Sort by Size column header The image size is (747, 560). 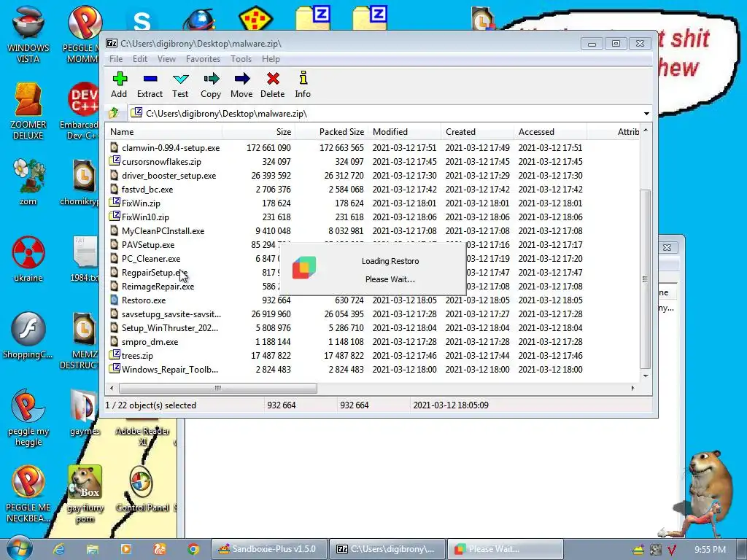point(258,132)
